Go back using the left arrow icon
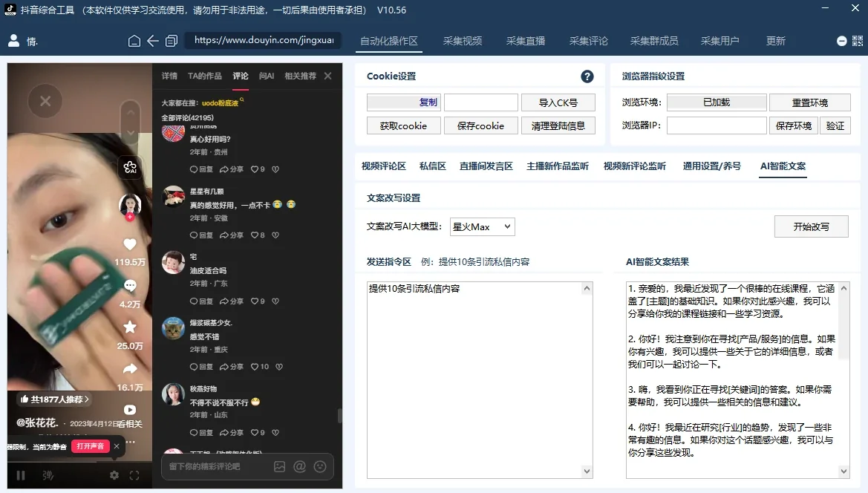The width and height of the screenshot is (868, 493). coord(153,41)
